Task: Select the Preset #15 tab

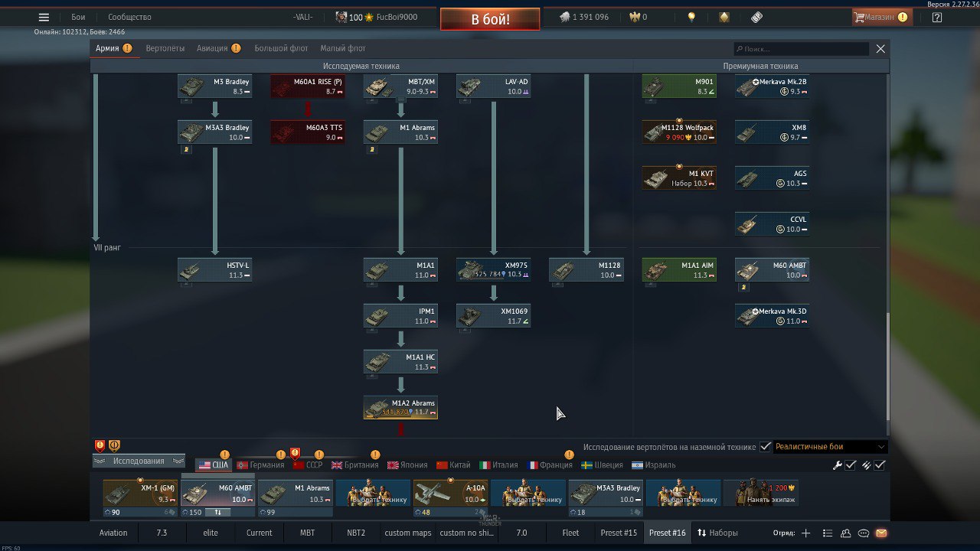Action: pos(619,533)
